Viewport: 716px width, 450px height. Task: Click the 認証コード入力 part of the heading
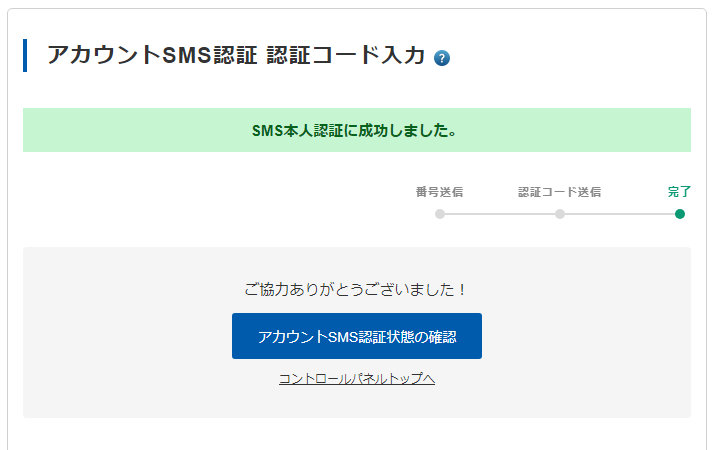tap(345, 56)
